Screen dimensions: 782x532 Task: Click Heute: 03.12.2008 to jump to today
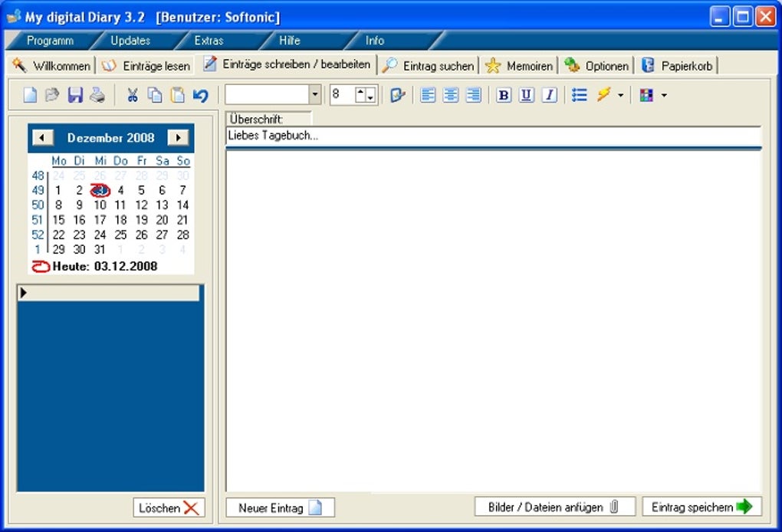95,266
